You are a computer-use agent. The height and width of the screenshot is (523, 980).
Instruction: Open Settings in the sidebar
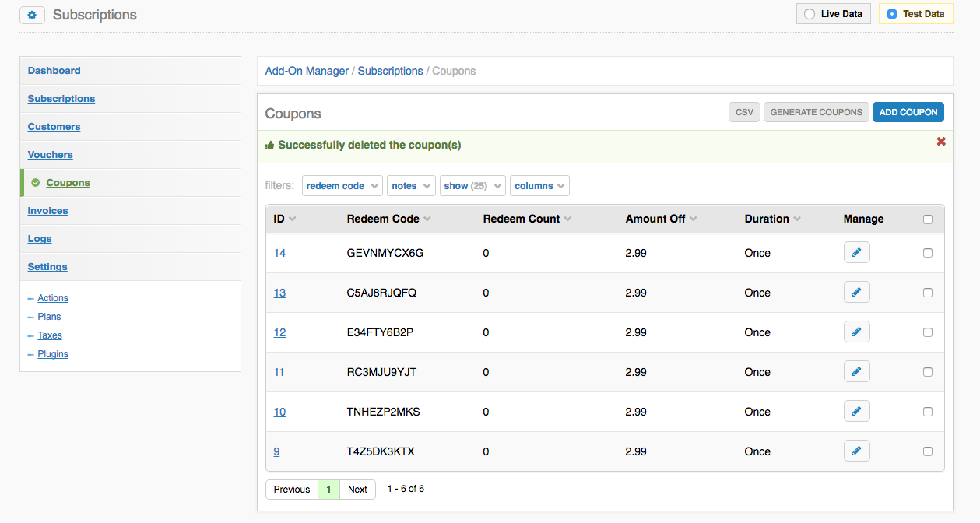coord(47,267)
